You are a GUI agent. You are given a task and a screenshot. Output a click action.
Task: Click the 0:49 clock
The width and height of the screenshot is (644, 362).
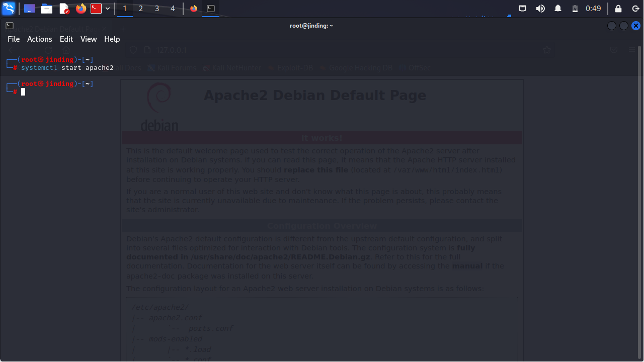[x=593, y=9]
